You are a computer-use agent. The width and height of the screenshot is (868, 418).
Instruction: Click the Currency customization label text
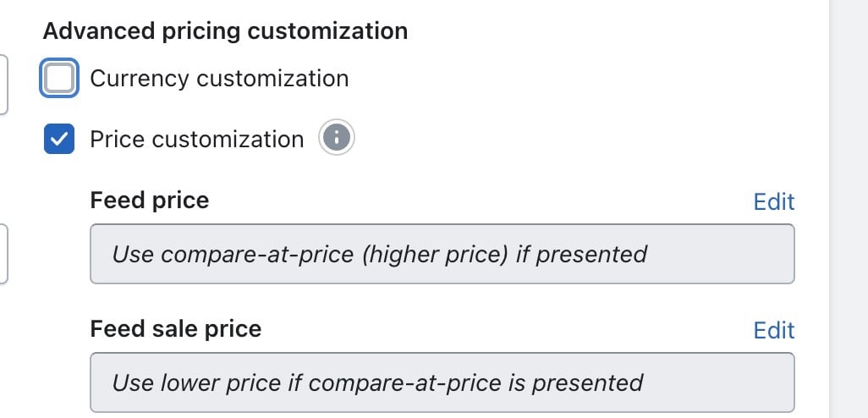coord(219,78)
